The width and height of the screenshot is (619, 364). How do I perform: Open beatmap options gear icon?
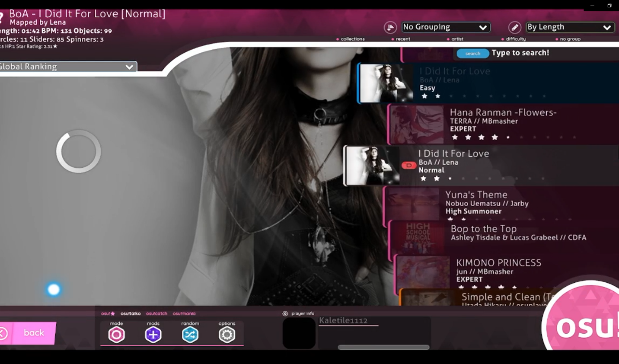[x=227, y=335]
